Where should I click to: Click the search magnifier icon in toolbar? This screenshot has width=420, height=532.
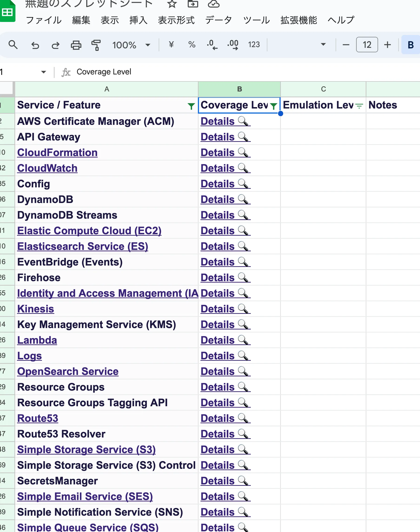coord(13,45)
